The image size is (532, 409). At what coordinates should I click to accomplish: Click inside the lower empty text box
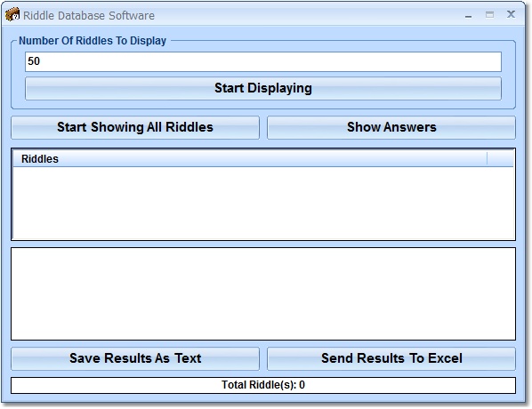click(263, 293)
